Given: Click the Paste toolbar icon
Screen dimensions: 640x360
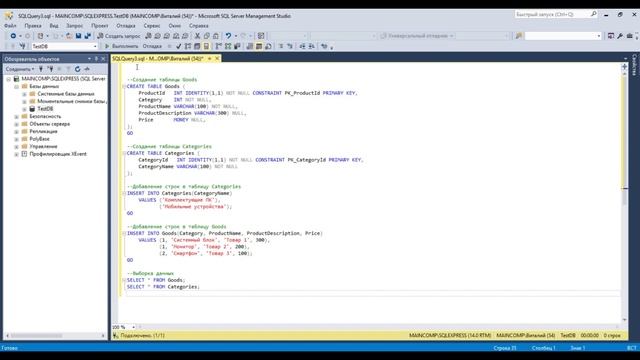Looking at the screenshot, I should click(216, 36).
